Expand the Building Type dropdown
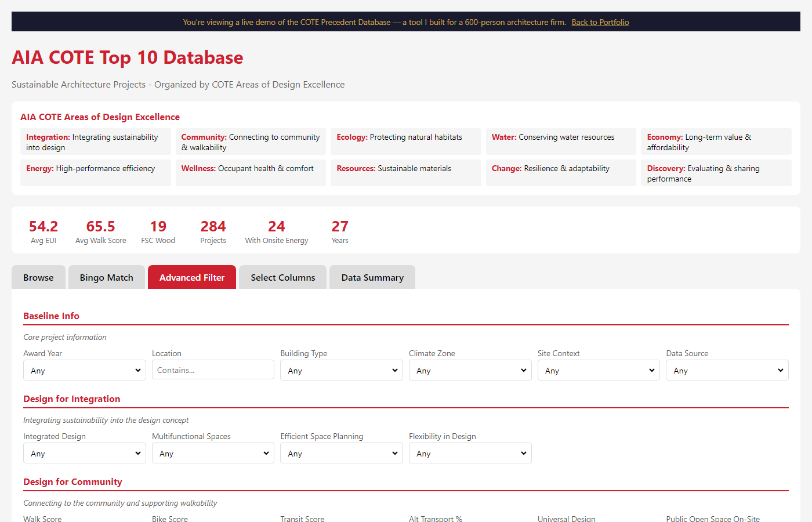Screen dimensions: 812x522 [x=342, y=370]
